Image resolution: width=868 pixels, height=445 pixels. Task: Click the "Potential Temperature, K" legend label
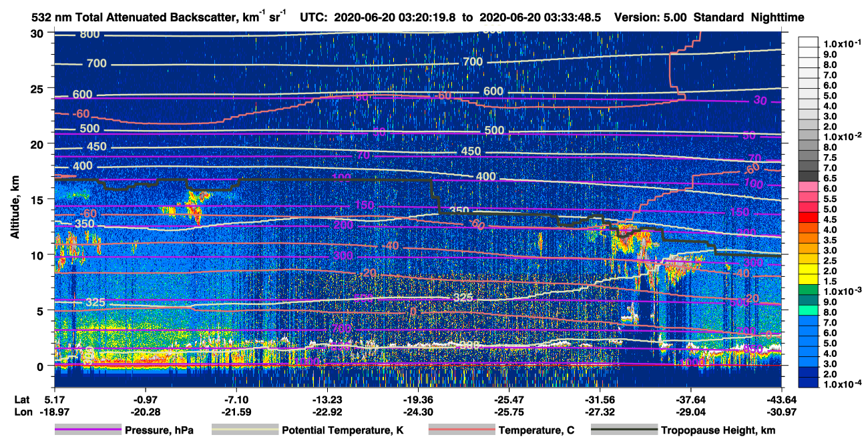(342, 430)
